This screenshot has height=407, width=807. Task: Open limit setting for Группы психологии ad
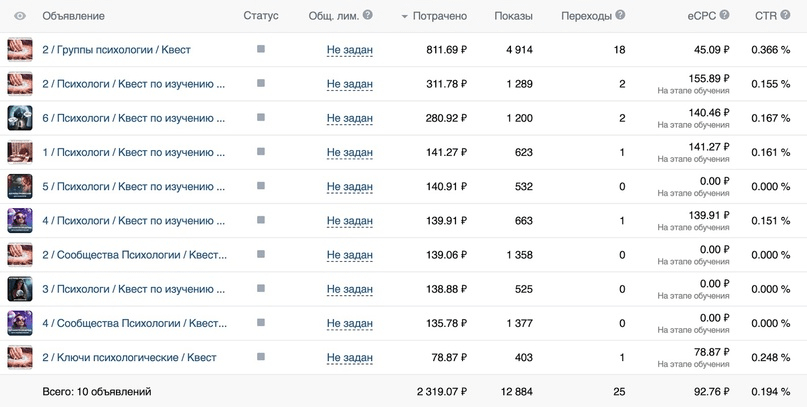[x=349, y=50]
